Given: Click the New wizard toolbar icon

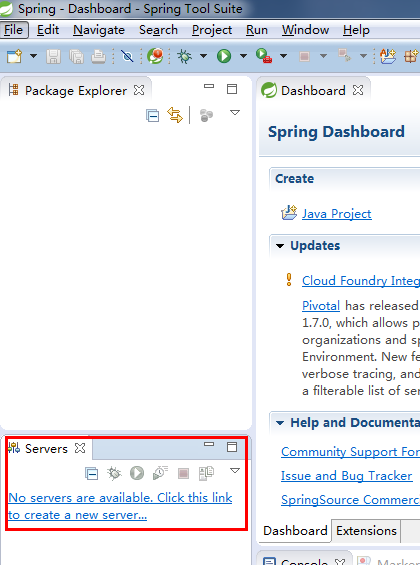Looking at the screenshot, I should coord(14,56).
